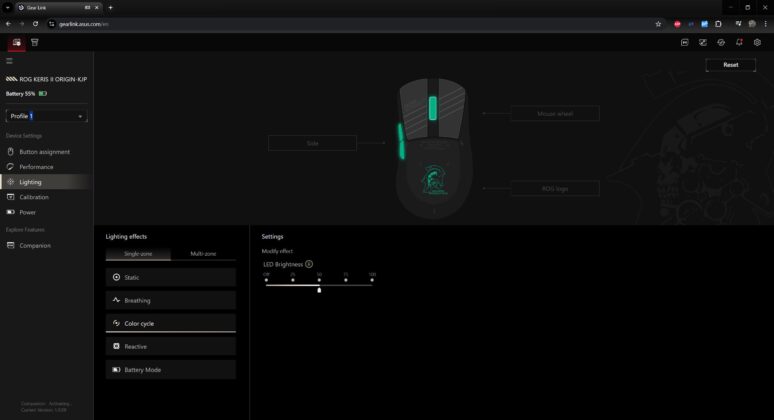The height and width of the screenshot is (420, 774).
Task: Switch to the Multi-zone tab
Action: point(203,254)
